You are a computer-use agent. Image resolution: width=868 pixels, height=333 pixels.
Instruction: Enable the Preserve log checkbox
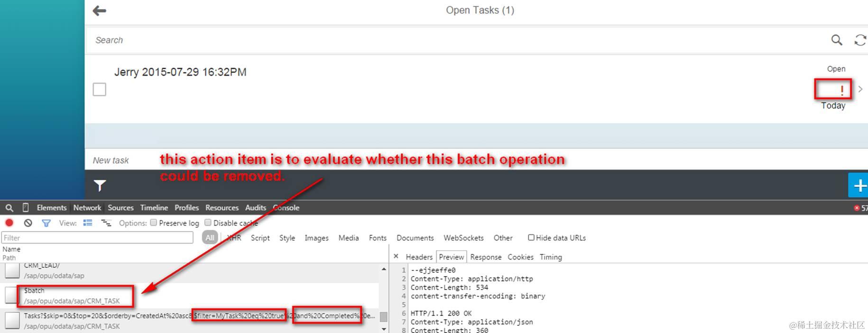(154, 223)
